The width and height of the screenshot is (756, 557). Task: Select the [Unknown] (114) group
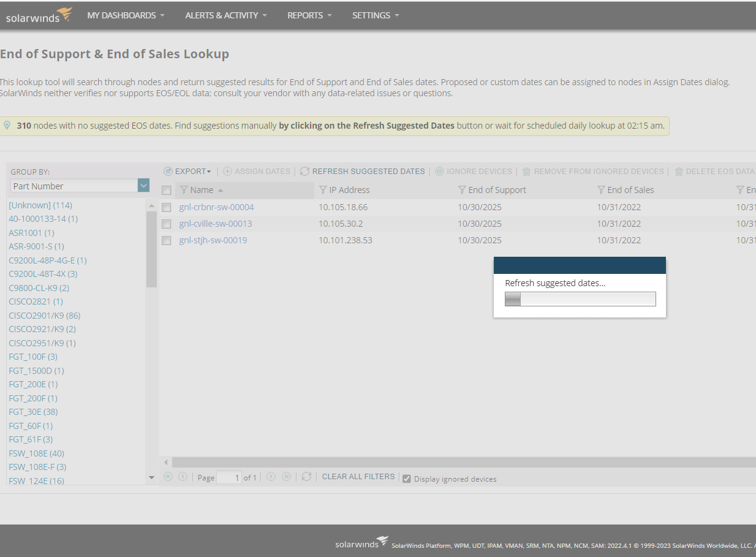(x=40, y=205)
